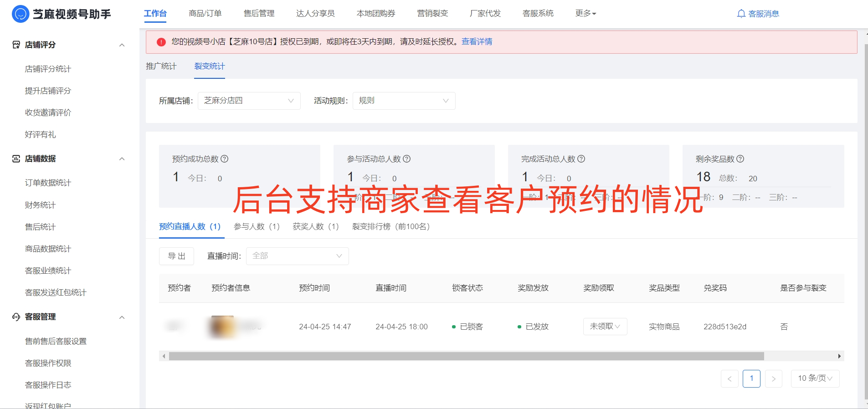868x409 pixels.
Task: Switch to the 推广统计 tab
Action: click(x=161, y=66)
